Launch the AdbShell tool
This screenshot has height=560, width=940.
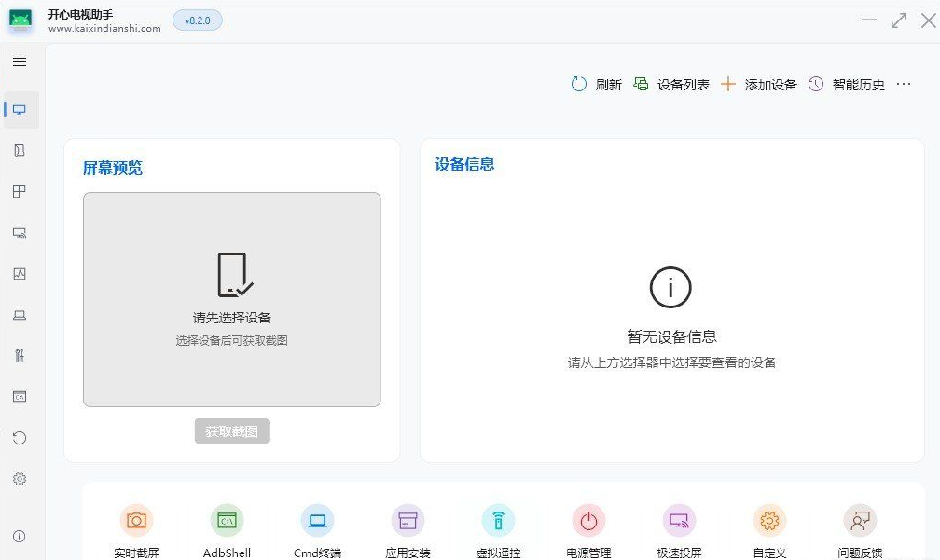(227, 521)
